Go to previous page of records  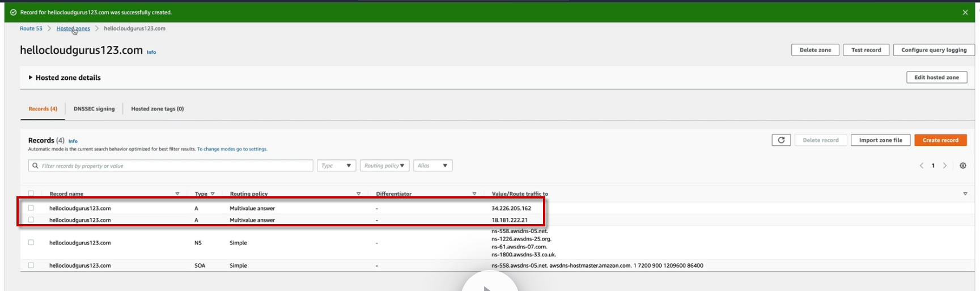coord(922,166)
